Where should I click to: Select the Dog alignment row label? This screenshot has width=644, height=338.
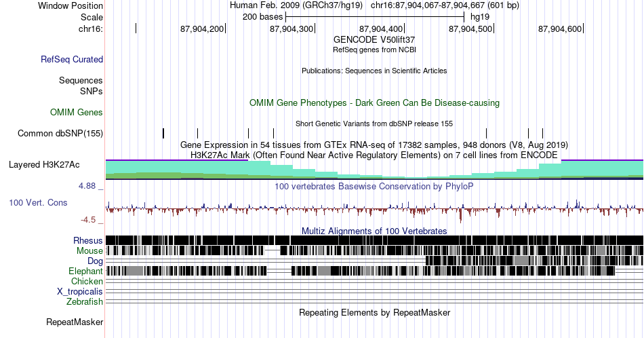point(95,261)
